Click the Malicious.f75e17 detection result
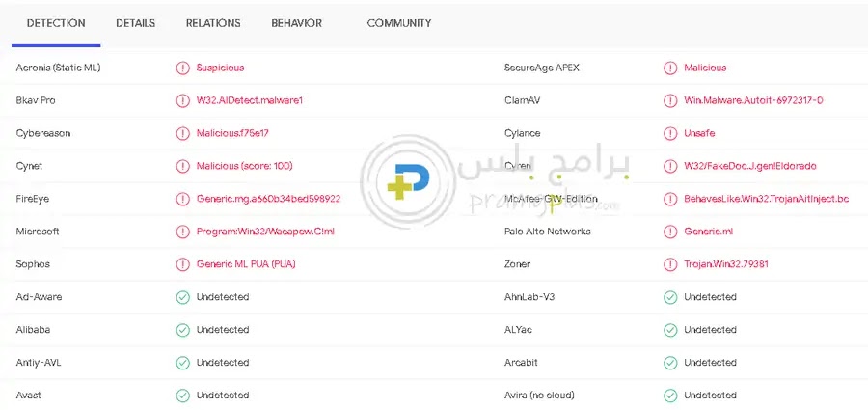This screenshot has width=868, height=410. [233, 133]
